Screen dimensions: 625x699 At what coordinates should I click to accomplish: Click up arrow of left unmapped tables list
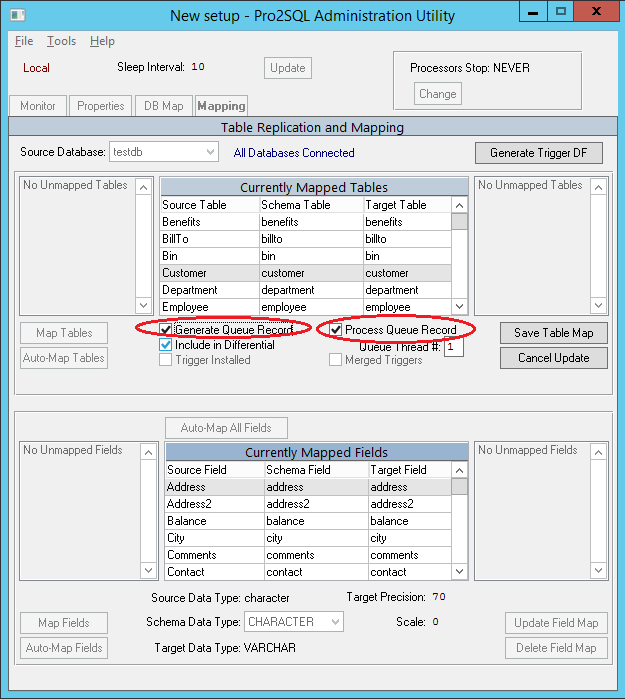point(144,187)
